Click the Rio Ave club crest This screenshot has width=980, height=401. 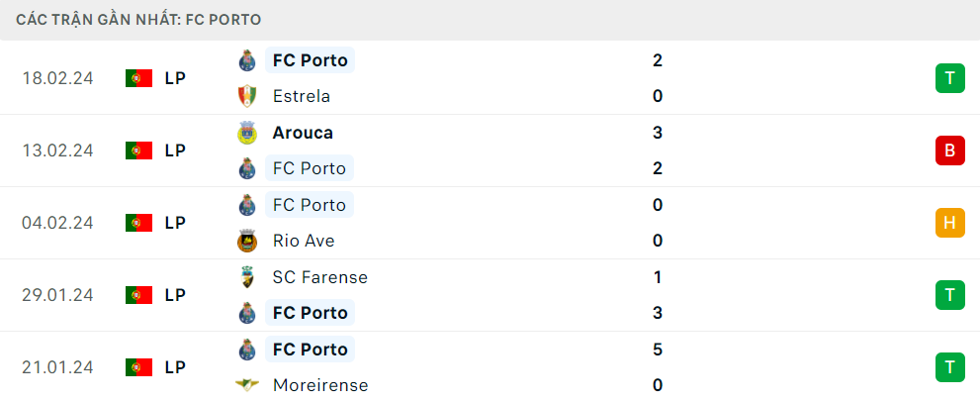pyautogui.click(x=247, y=241)
